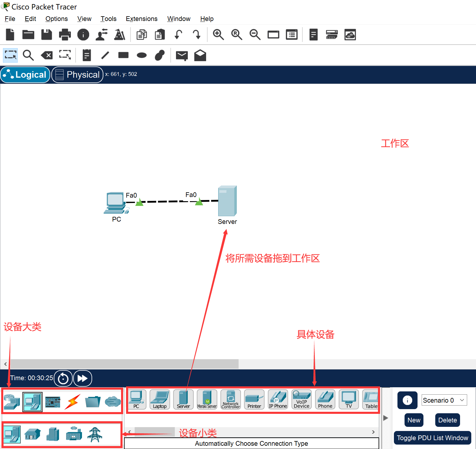476x449 pixels.
Task: Open the Extensions menu
Action: [x=141, y=19]
